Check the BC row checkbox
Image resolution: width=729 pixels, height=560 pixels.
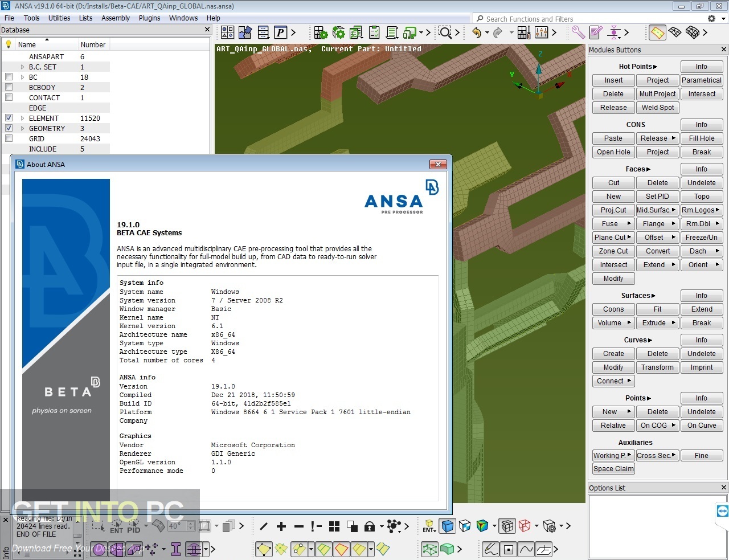point(9,77)
